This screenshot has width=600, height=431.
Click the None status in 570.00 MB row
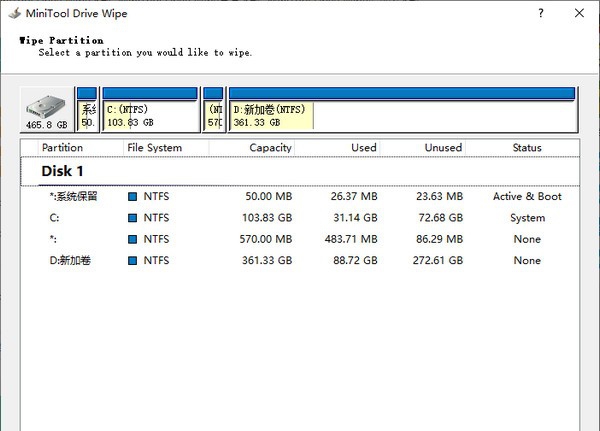[x=527, y=240]
